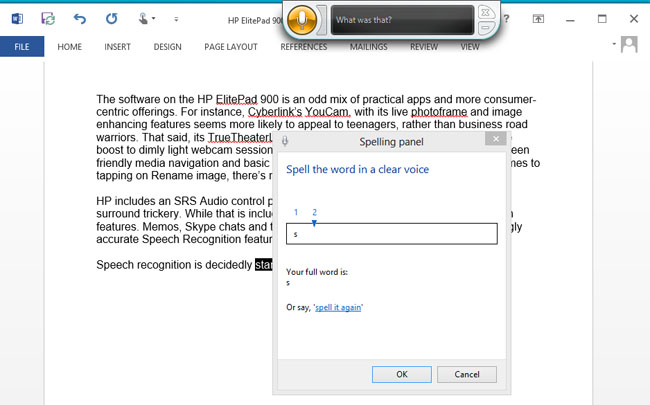This screenshot has height=405, width=650.
Task: Switch to the DESIGN tab
Action: (x=167, y=47)
